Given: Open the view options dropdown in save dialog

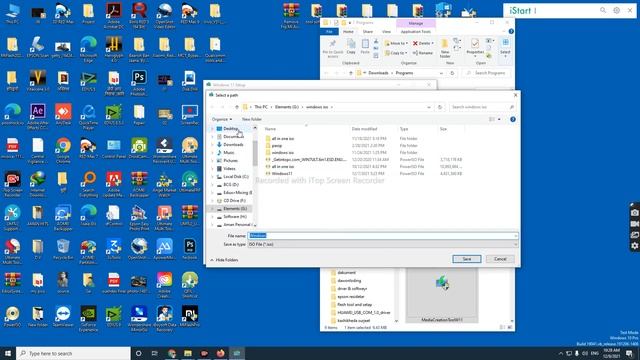Looking at the screenshot, I should (499, 119).
